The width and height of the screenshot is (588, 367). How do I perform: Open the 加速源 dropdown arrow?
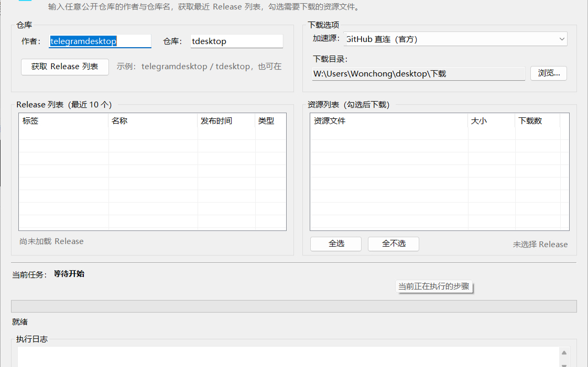pos(562,39)
